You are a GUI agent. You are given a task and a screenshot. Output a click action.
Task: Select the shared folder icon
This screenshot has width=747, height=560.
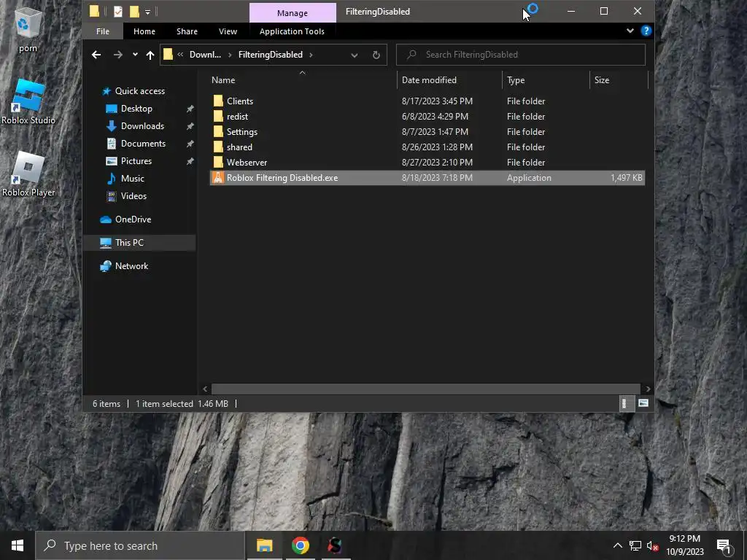point(218,147)
